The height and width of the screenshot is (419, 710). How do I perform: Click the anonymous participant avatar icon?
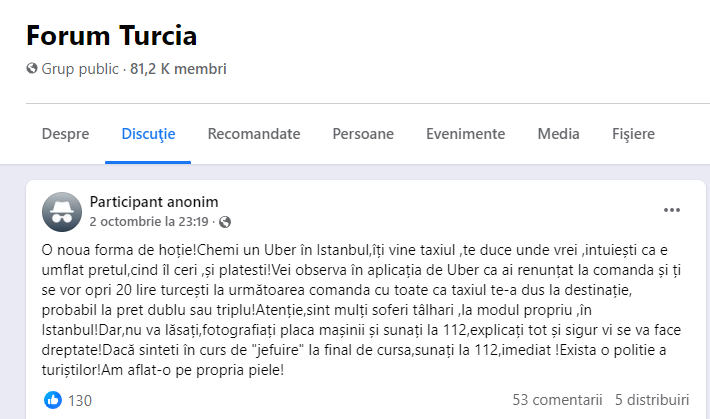(62, 211)
